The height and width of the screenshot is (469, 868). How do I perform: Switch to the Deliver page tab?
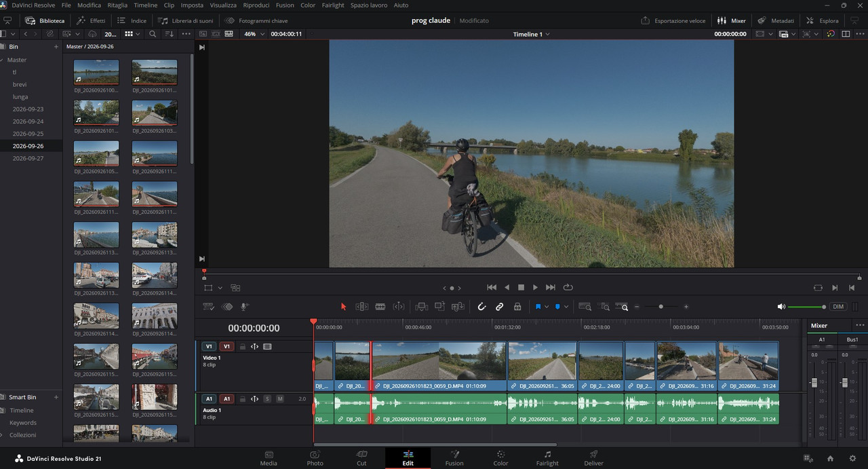pyautogui.click(x=593, y=458)
